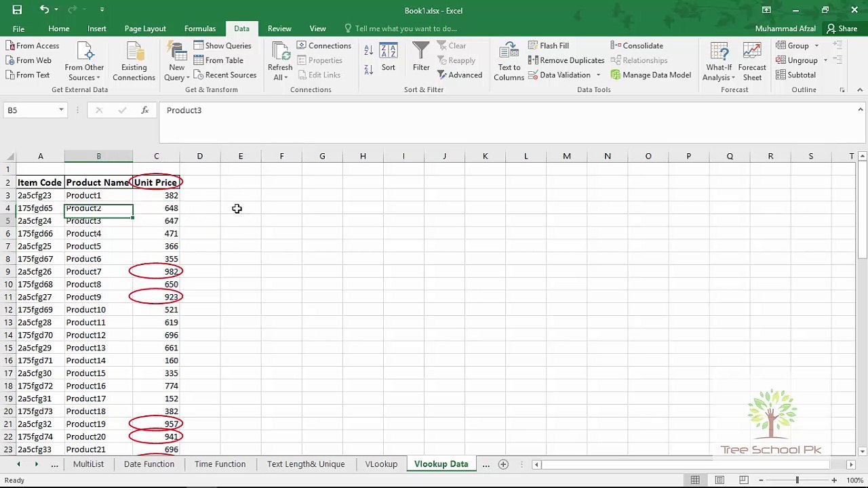The height and width of the screenshot is (488, 868).
Task: Expand the What-If Analysis menu
Action: (719, 73)
